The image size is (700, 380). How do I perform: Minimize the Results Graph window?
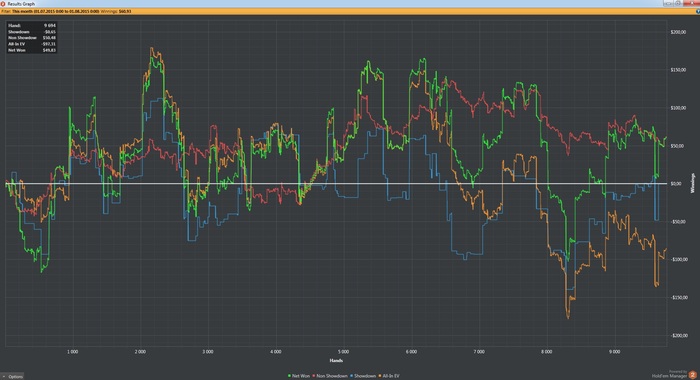[668, 3]
